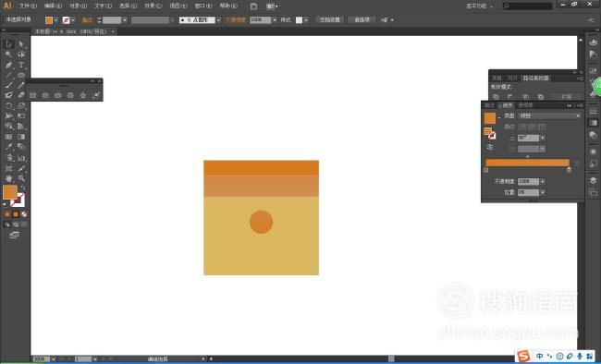Open the Layers panel icon in right dock
Screen dimensions: 601x364
(x=593, y=180)
